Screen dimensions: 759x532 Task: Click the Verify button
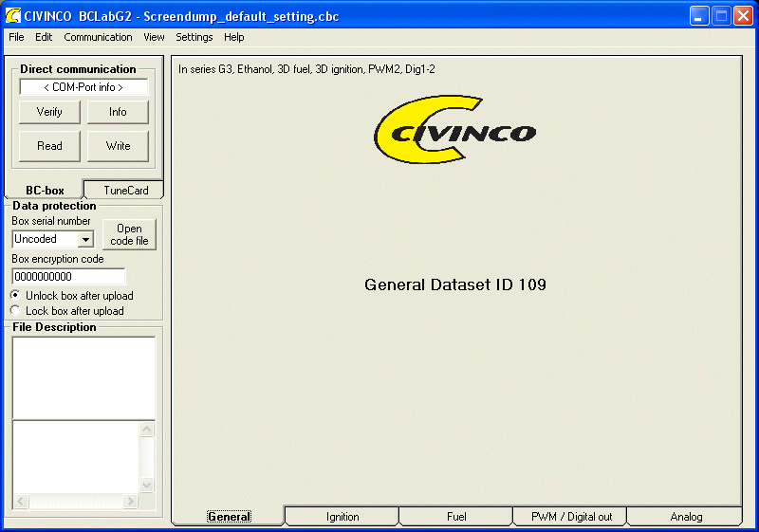point(49,112)
